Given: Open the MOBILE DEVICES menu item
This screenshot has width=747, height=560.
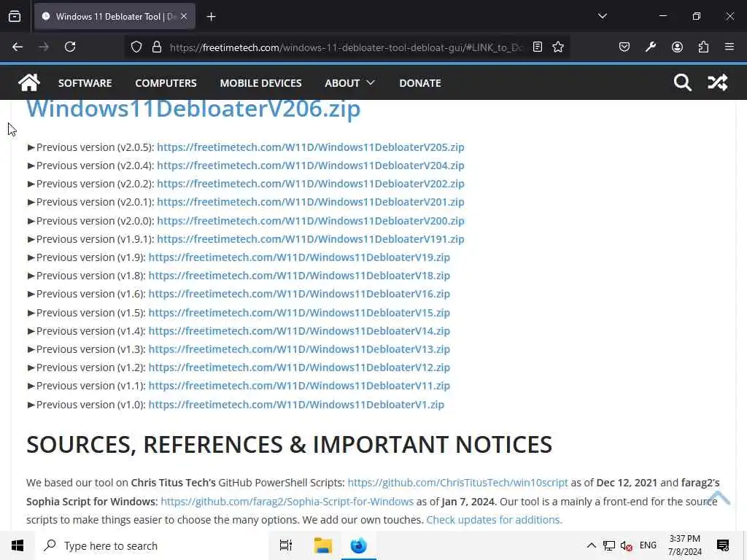Looking at the screenshot, I should pos(260,83).
